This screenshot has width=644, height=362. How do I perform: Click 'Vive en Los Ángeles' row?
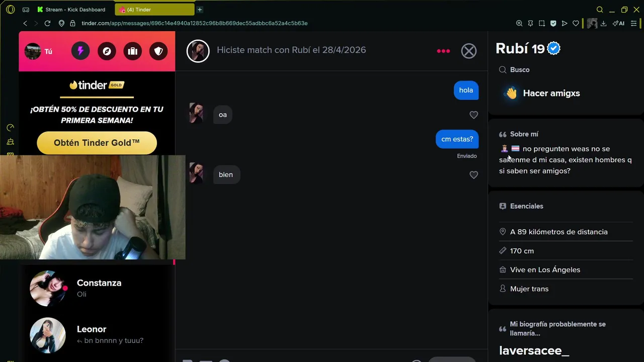[x=566, y=270]
